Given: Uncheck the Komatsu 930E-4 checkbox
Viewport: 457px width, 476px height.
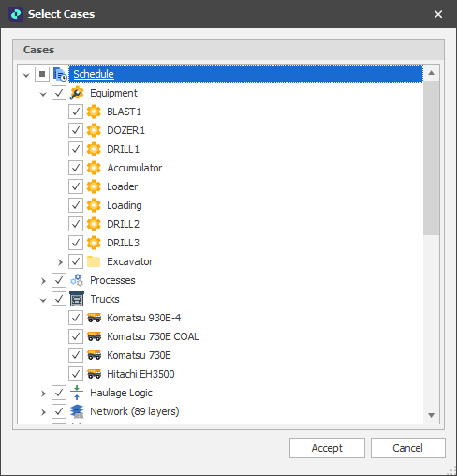Looking at the screenshot, I should pos(76,318).
